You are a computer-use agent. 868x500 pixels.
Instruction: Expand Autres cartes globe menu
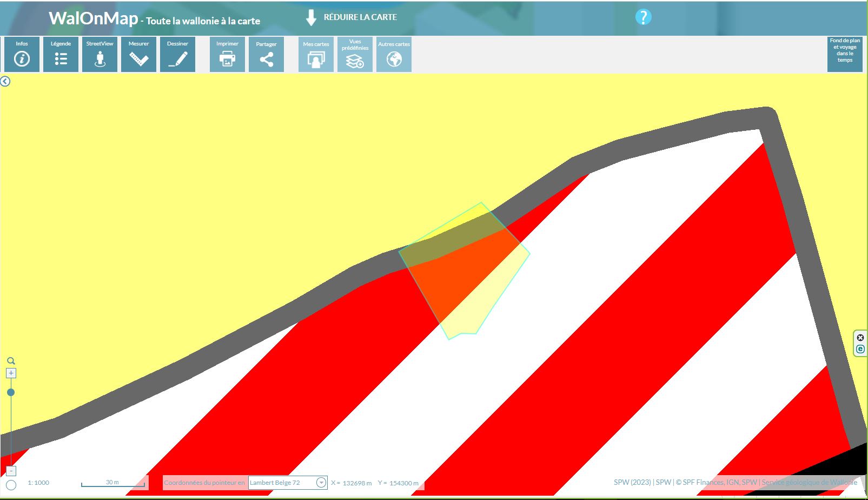394,54
